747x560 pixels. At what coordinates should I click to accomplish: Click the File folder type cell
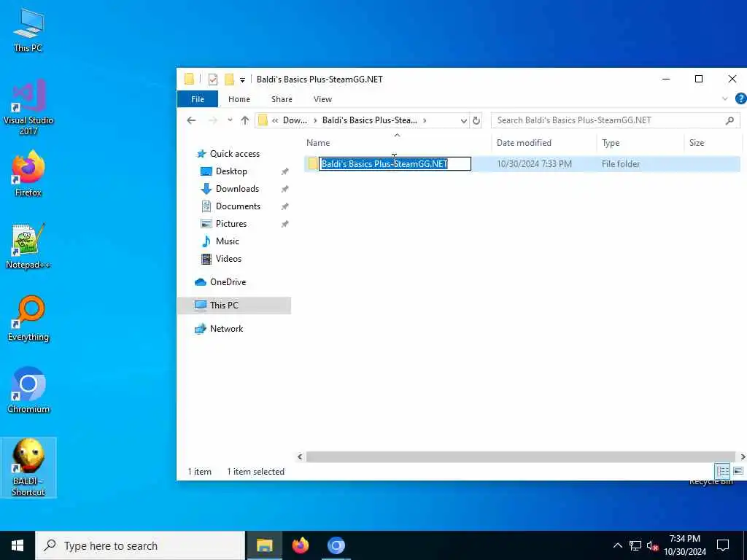[621, 164]
